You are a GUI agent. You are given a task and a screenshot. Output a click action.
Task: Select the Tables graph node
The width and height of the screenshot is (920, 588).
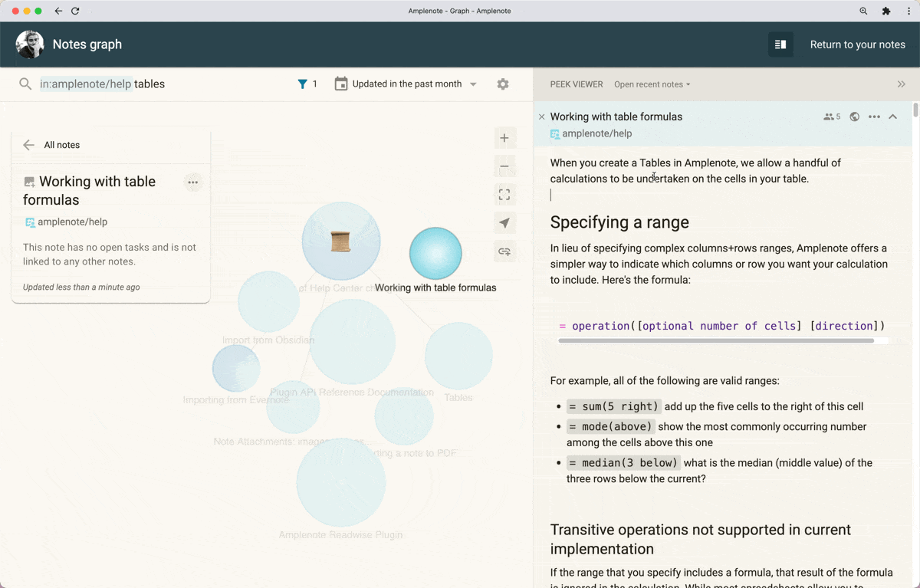pos(458,356)
